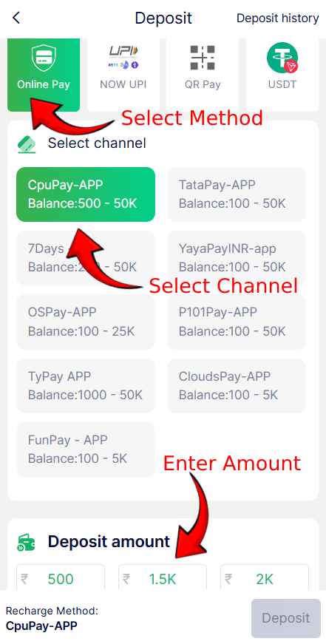This screenshot has height=644, width=326.
Task: Select the QR Pay code icon
Action: (x=203, y=58)
